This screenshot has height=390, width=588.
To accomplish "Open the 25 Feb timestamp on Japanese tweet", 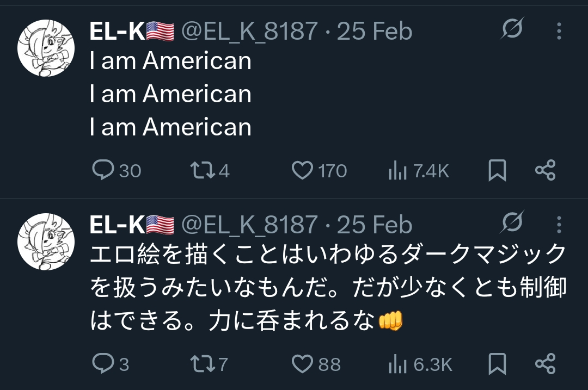I will click(x=375, y=224).
